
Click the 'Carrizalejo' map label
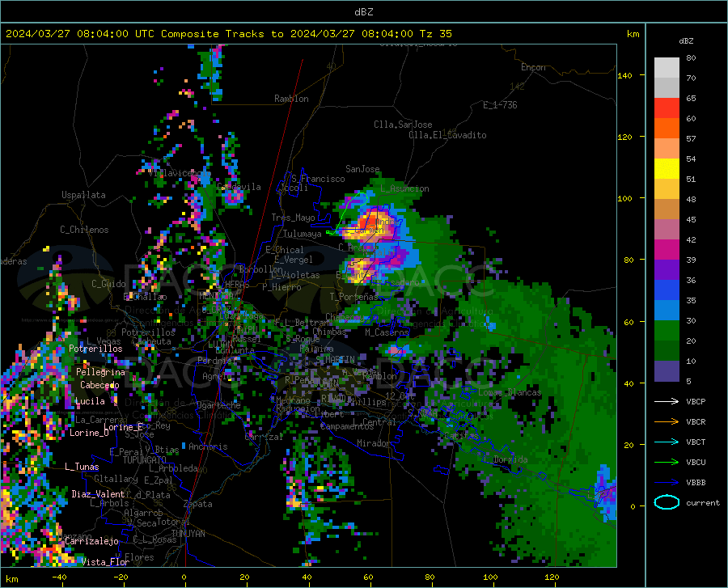click(x=91, y=541)
